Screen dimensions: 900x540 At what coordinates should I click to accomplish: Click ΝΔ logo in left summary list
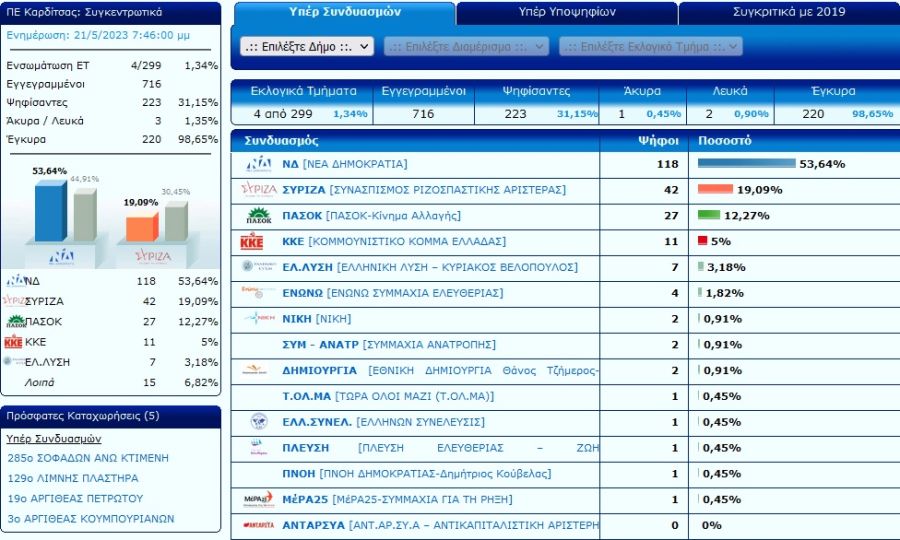pos(15,281)
